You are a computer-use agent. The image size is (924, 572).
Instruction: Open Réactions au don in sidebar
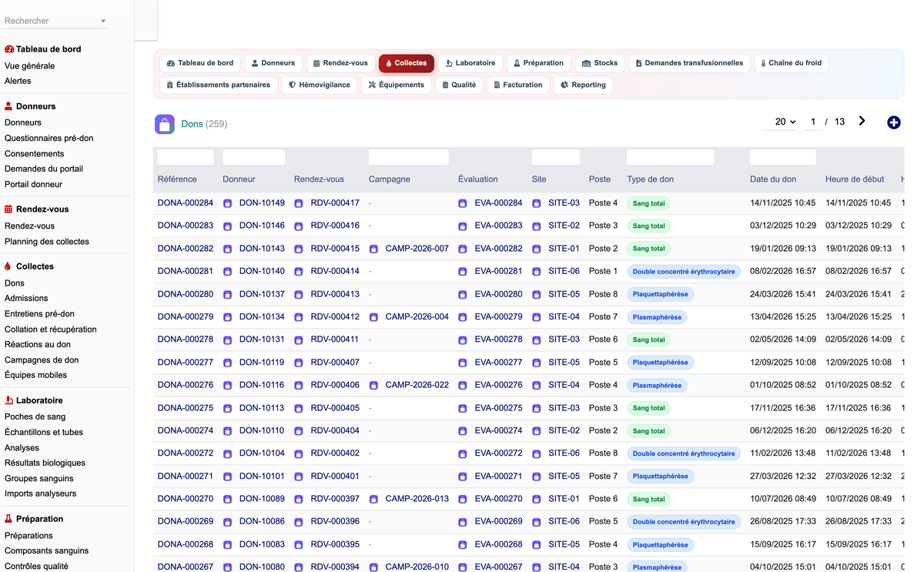(38, 344)
